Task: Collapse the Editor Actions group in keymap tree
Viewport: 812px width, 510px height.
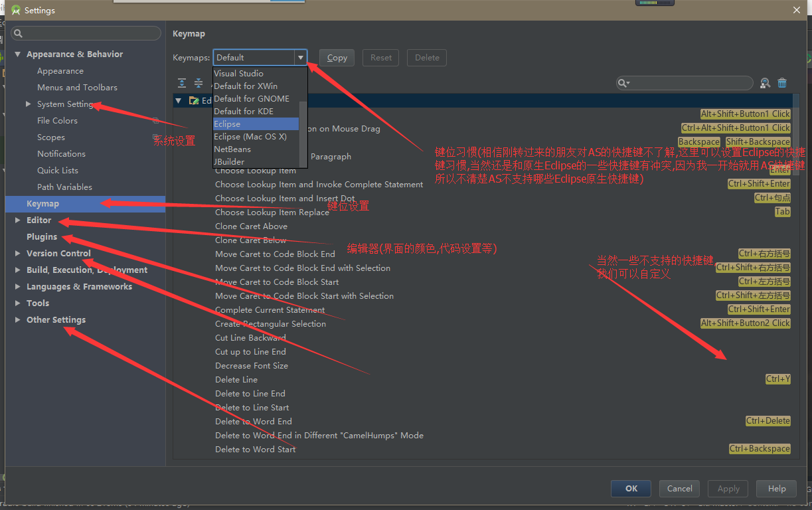Action: (x=178, y=101)
